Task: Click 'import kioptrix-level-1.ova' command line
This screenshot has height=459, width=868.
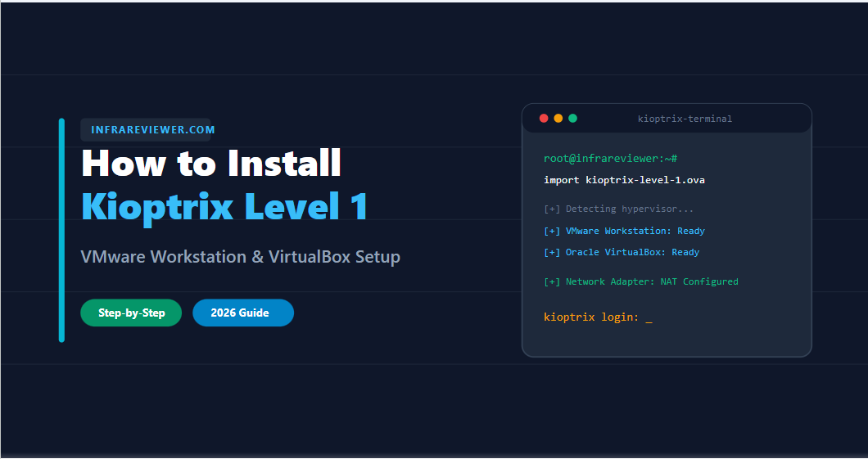Action: point(625,180)
